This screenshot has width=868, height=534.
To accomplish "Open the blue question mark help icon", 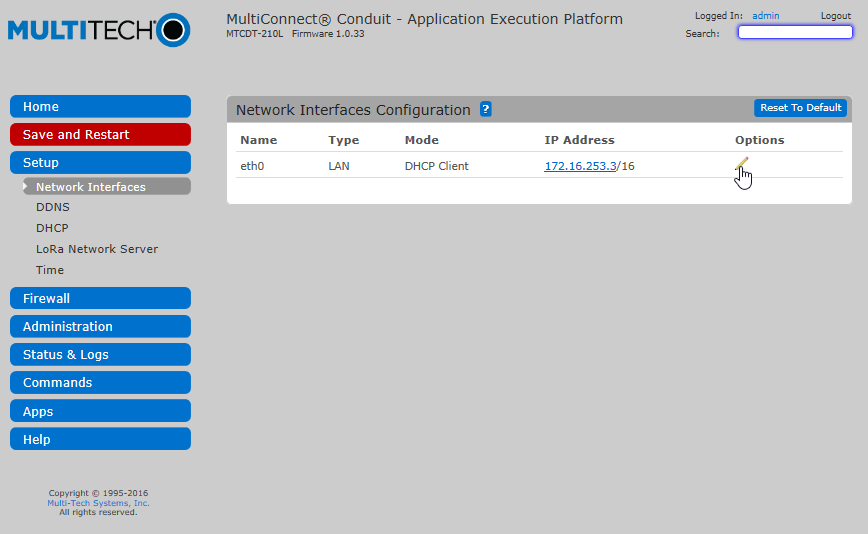I will [485, 110].
